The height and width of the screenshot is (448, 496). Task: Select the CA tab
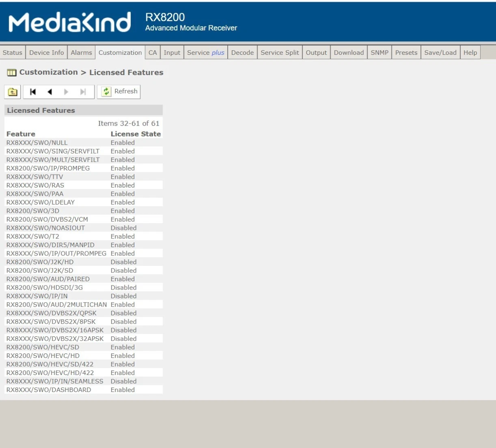click(x=153, y=53)
